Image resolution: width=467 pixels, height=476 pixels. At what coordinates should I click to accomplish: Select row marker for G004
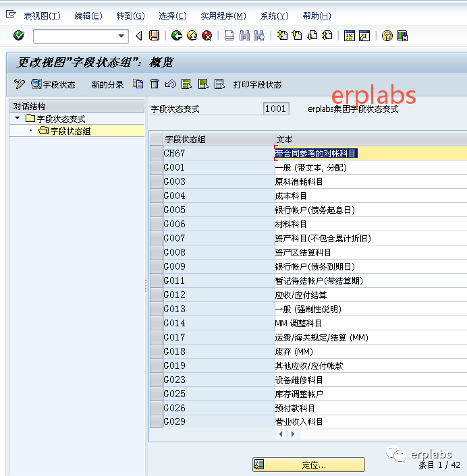click(157, 196)
